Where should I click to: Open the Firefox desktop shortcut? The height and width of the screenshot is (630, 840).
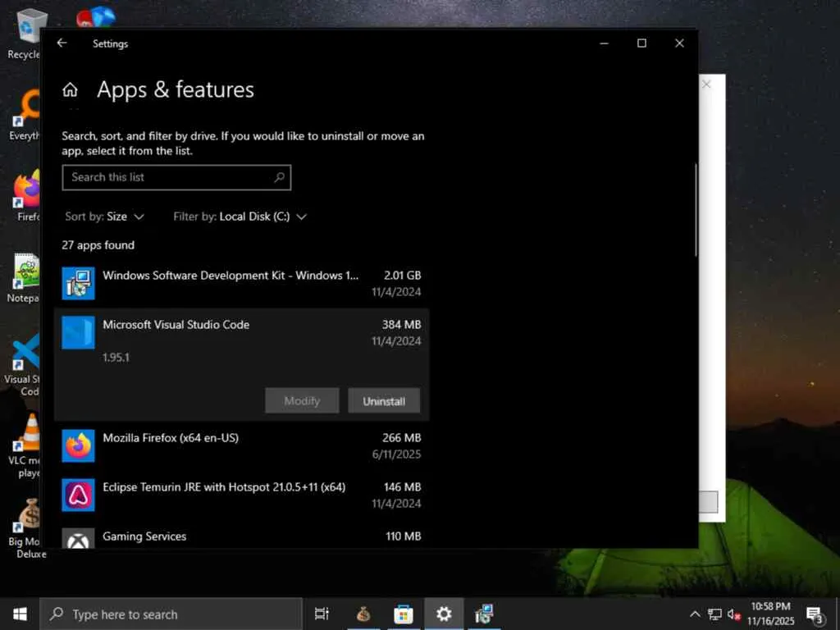(x=27, y=195)
